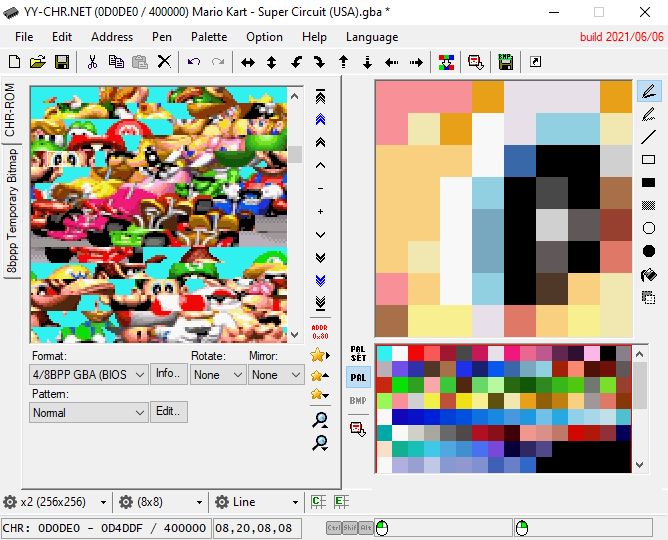Open the Line mode dropdown

(256, 502)
